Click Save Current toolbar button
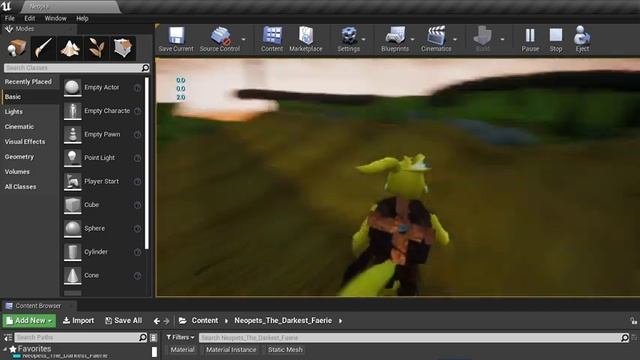The width and height of the screenshot is (640, 360). click(x=176, y=40)
